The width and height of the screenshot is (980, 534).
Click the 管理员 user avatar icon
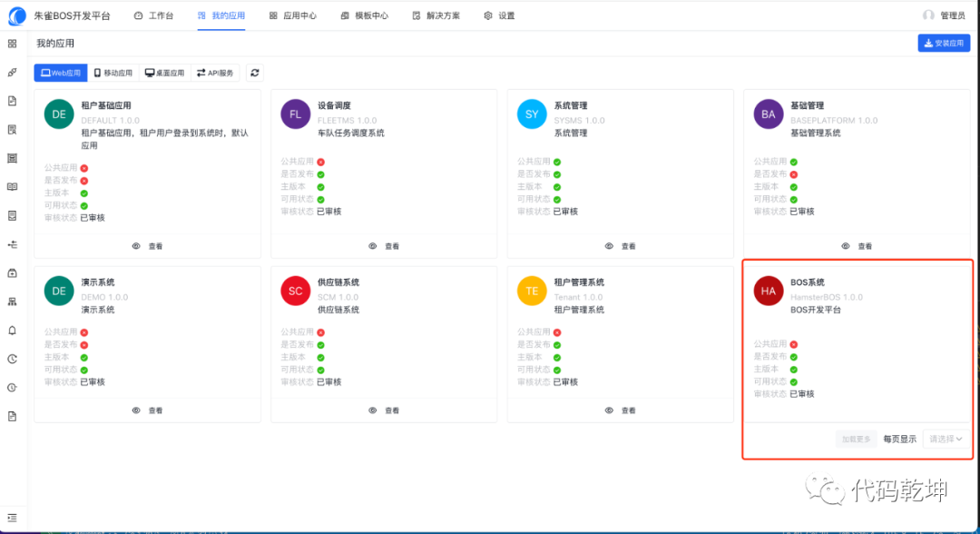pos(928,15)
